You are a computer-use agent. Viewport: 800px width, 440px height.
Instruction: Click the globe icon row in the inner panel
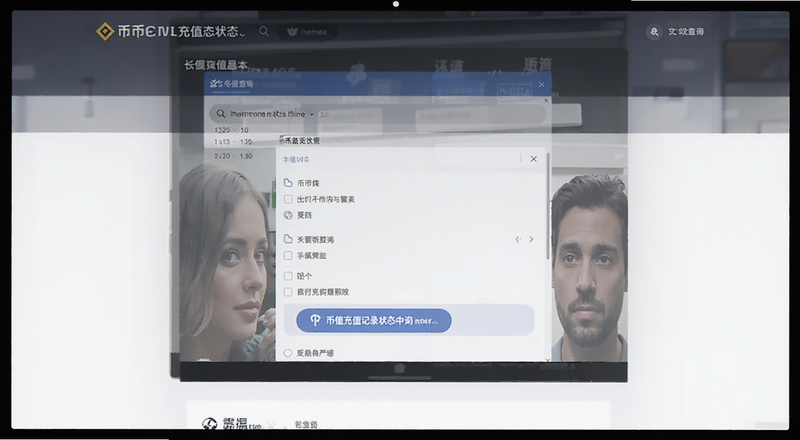(x=298, y=215)
